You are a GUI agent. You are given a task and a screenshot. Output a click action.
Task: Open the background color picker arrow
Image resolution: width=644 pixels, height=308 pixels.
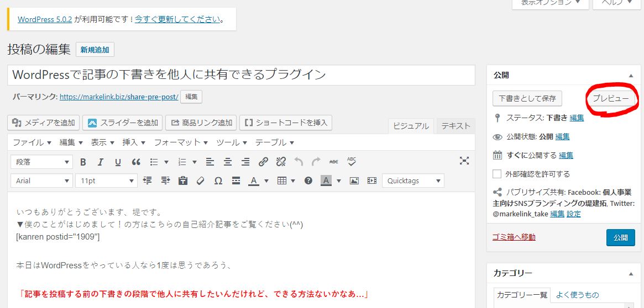(x=339, y=181)
